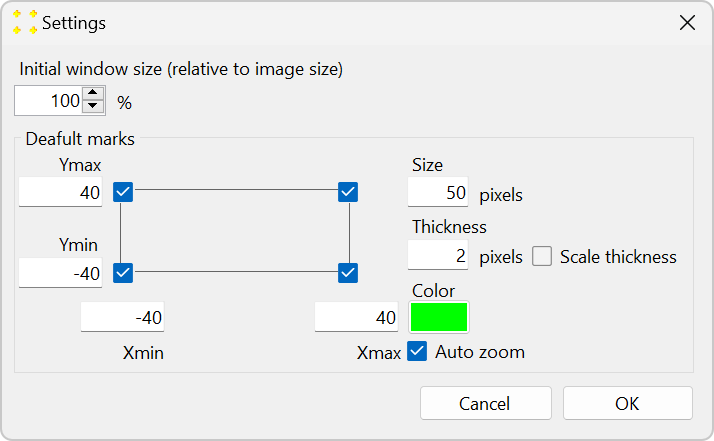Click the Ymax value field
The height and width of the screenshot is (441, 714).
click(61, 192)
